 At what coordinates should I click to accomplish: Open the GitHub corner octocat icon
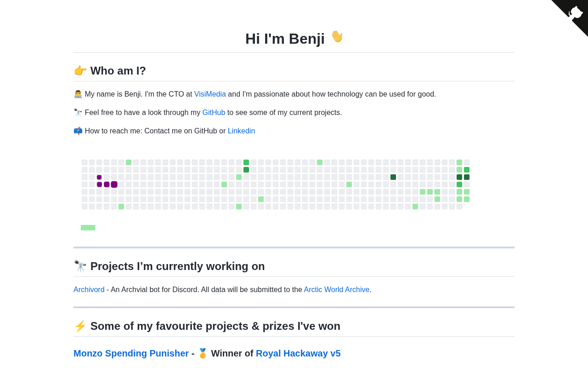point(576,12)
